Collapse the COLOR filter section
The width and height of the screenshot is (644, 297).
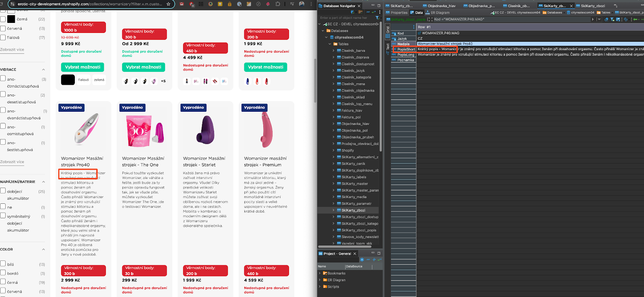pos(43,249)
